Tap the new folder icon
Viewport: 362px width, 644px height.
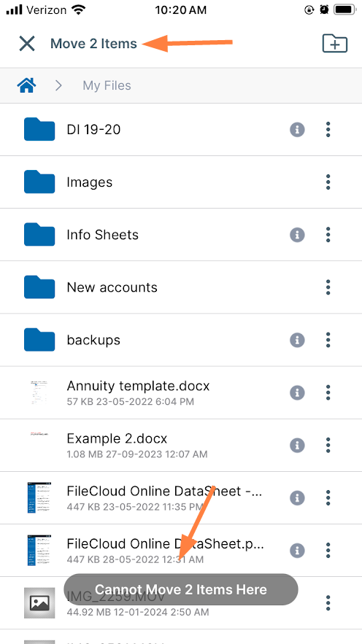tap(335, 44)
